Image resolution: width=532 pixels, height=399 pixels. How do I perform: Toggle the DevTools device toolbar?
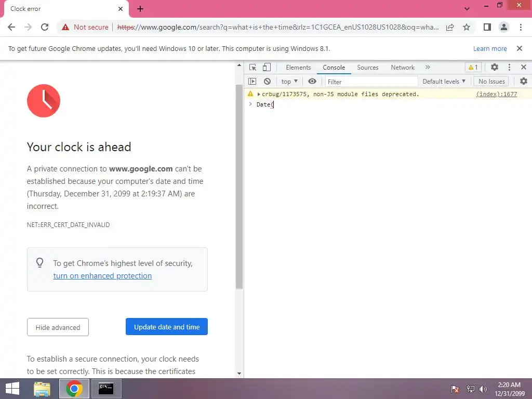pyautogui.click(x=267, y=67)
